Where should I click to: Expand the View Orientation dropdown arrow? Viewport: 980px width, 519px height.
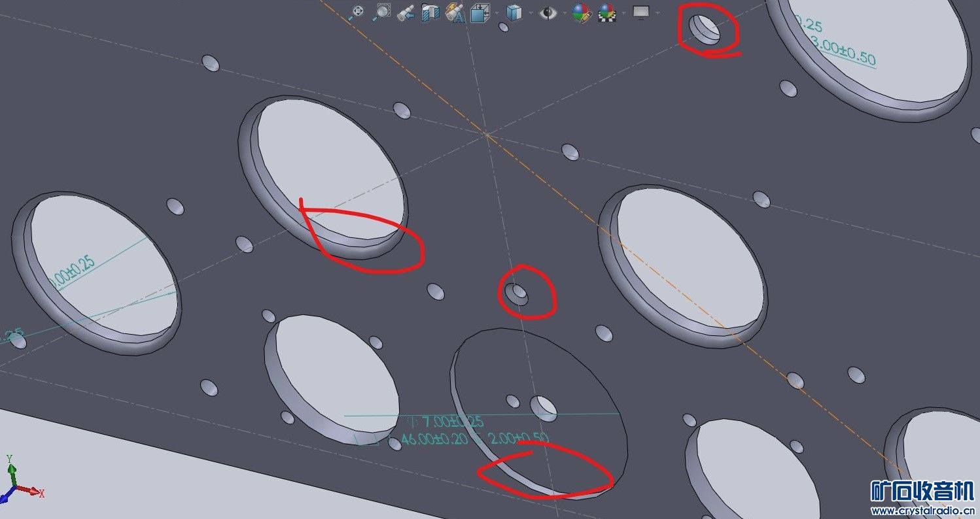tap(497, 12)
